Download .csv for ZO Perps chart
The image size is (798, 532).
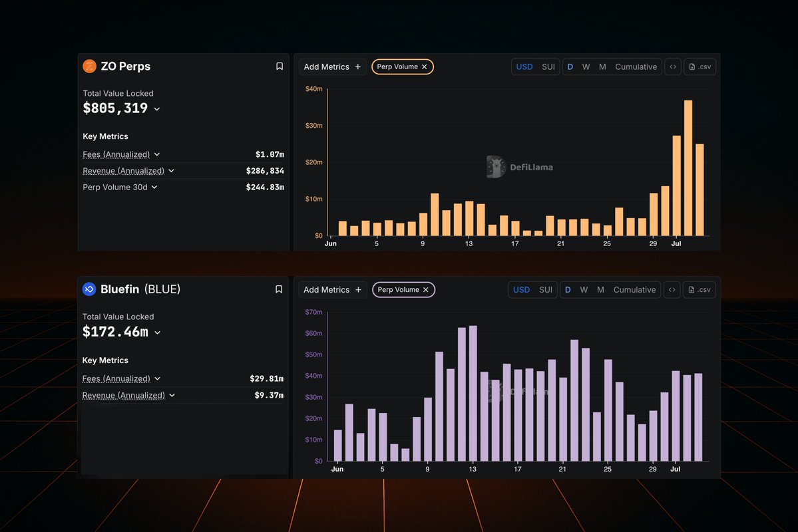point(699,66)
